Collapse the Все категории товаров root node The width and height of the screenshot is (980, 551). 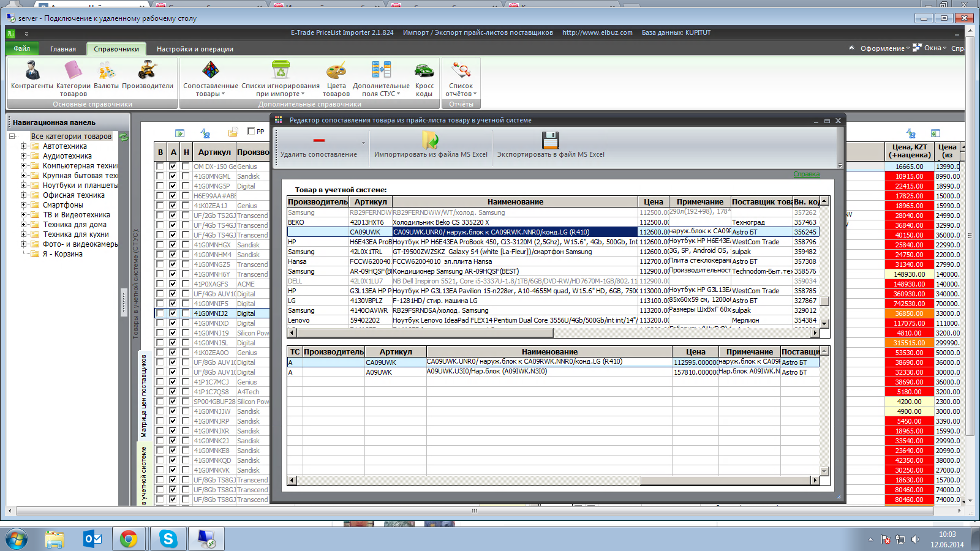coord(12,137)
